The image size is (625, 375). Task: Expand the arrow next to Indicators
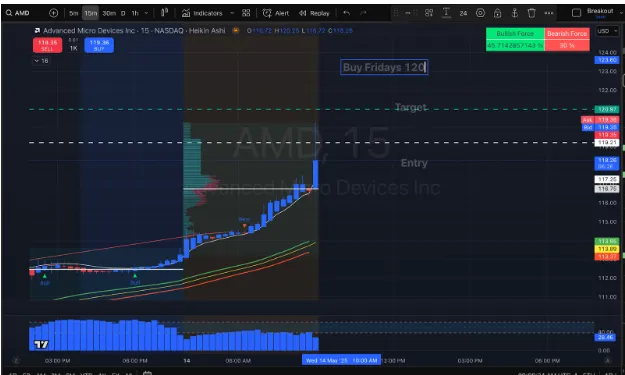(x=232, y=13)
